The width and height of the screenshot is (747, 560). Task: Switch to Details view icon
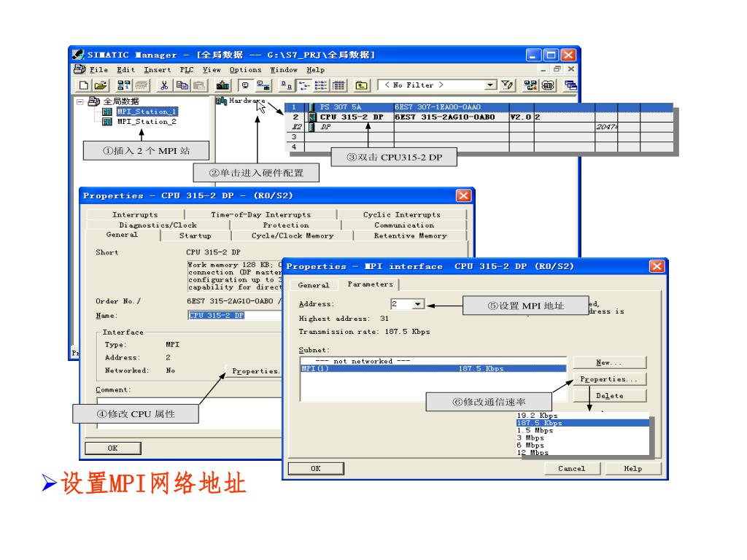coord(338,85)
